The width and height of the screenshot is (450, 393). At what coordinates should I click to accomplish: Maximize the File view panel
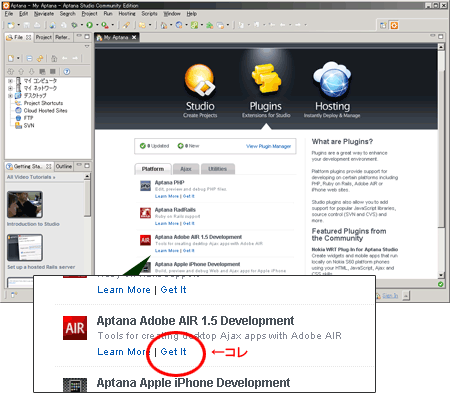87,36
